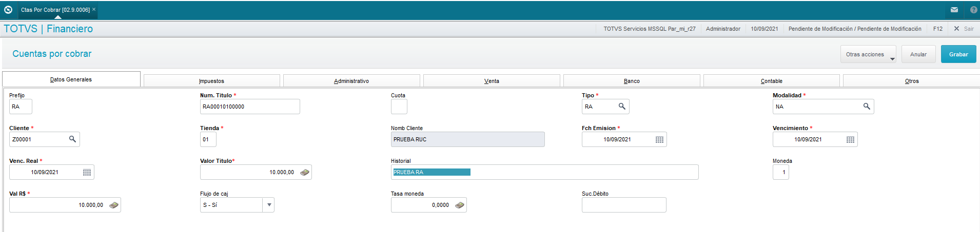Open Vencimiento calendar picker
980x232 pixels.
coord(850,139)
